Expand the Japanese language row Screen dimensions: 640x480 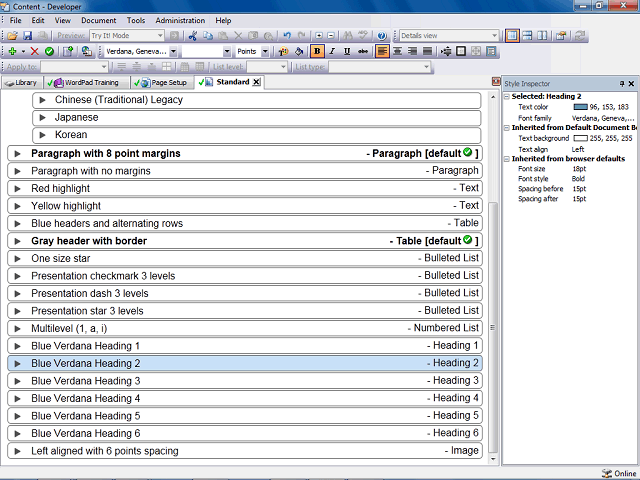pyautogui.click(x=42, y=118)
